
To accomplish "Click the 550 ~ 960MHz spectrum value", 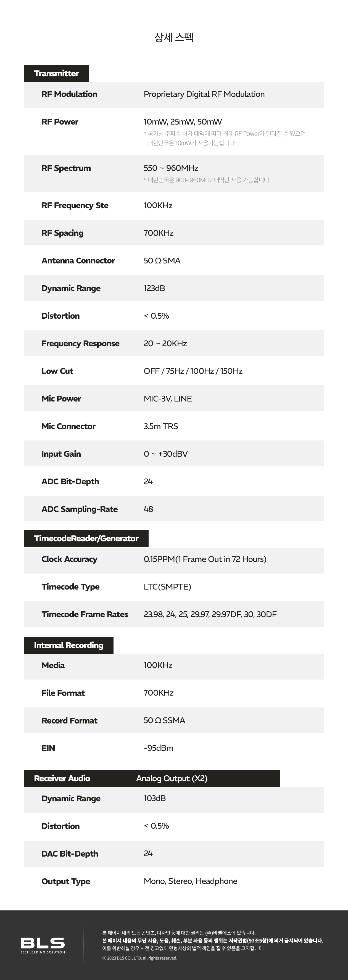I will (171, 168).
